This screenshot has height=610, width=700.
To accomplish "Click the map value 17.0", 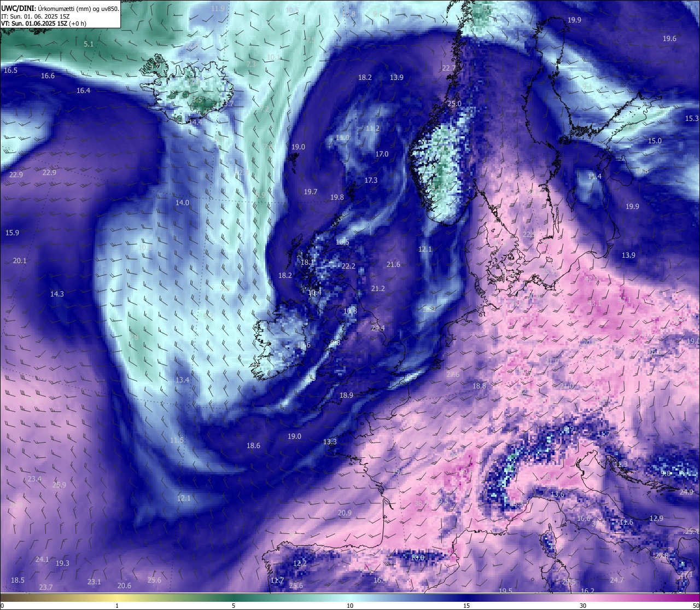I will tap(382, 154).
